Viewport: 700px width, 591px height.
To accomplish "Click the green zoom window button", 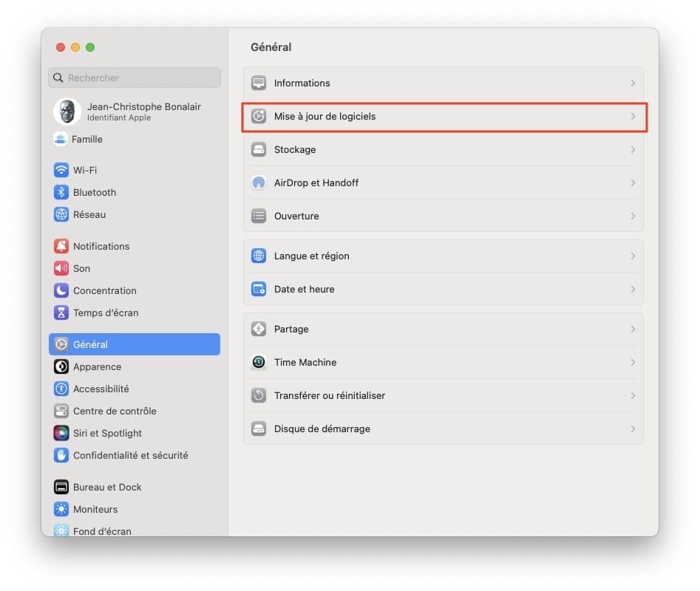I will pyautogui.click(x=90, y=47).
